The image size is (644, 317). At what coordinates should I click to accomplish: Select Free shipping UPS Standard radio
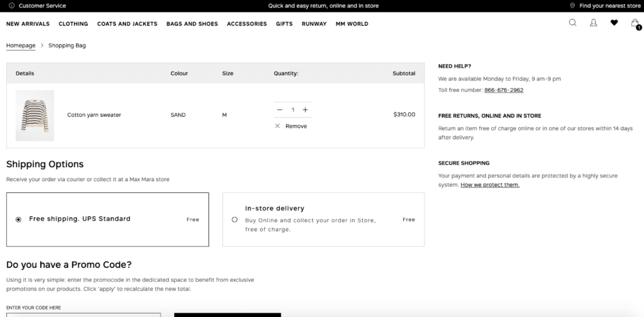coord(18,220)
